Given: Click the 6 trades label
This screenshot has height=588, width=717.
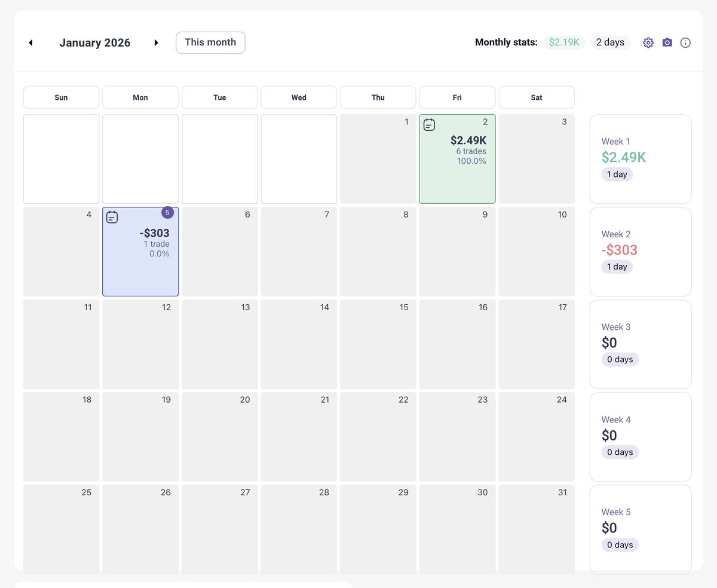Looking at the screenshot, I should pos(471,152).
